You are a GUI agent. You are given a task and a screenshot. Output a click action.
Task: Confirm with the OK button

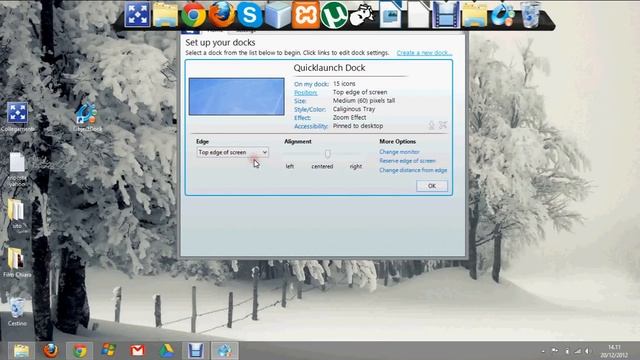(432, 186)
